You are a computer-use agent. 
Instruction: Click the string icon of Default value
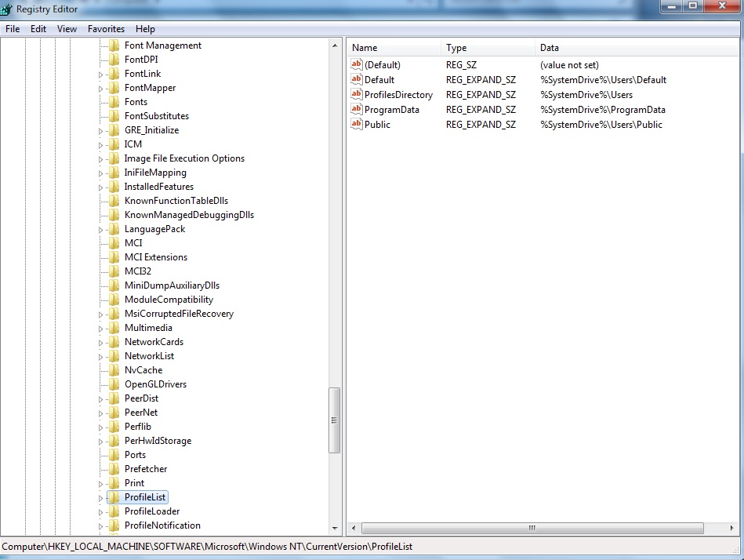(357, 79)
